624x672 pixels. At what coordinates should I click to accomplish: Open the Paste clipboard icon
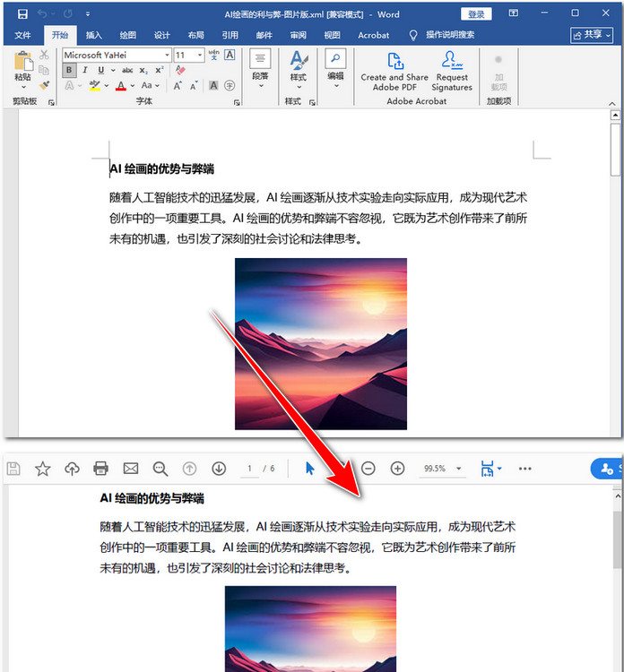tap(23, 61)
